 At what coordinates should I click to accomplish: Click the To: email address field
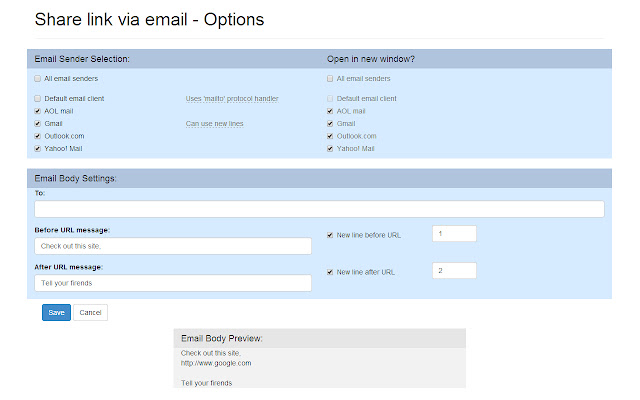coord(319,209)
